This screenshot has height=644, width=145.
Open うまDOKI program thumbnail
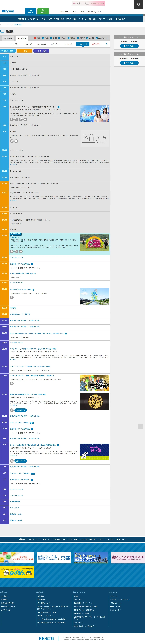95,243
